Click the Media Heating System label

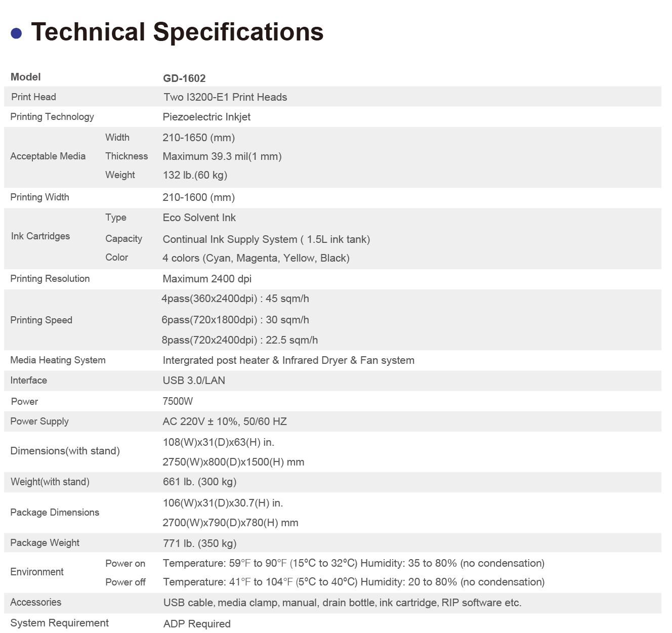(58, 360)
